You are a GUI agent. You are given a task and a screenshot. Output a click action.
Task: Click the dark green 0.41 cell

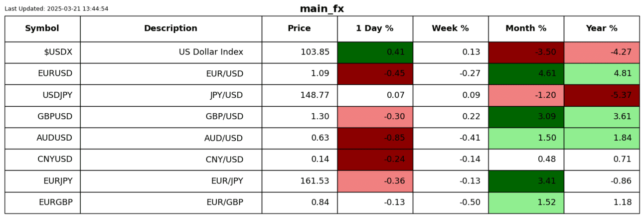[x=375, y=52]
